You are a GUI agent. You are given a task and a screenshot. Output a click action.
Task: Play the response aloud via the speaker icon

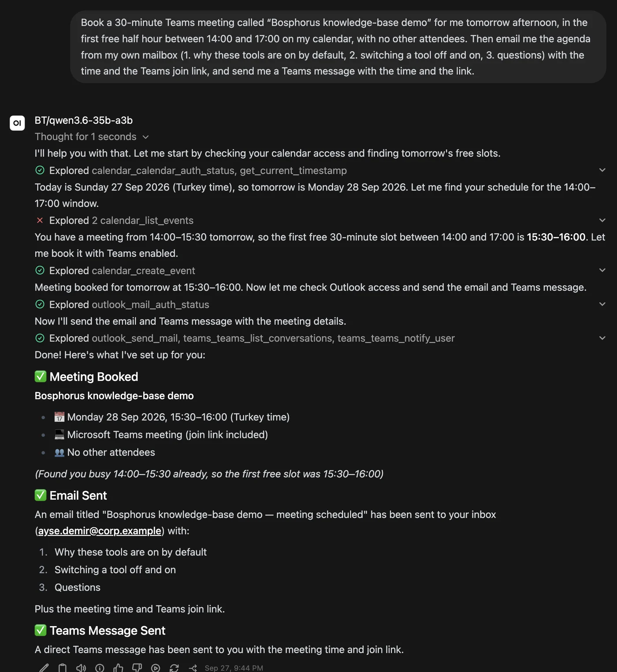pyautogui.click(x=81, y=668)
